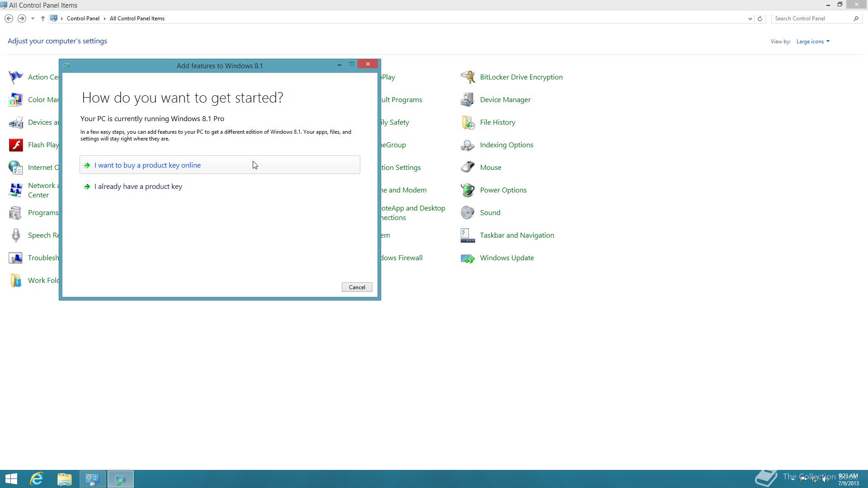Close the Add features to Windows 8.1 dialog
This screenshot has height=488, width=868.
pos(368,64)
